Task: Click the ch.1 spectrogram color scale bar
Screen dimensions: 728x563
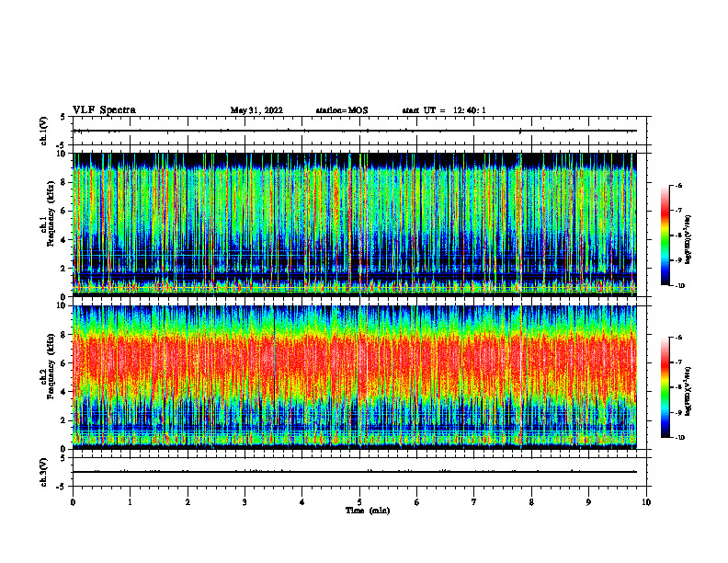Action: click(665, 236)
